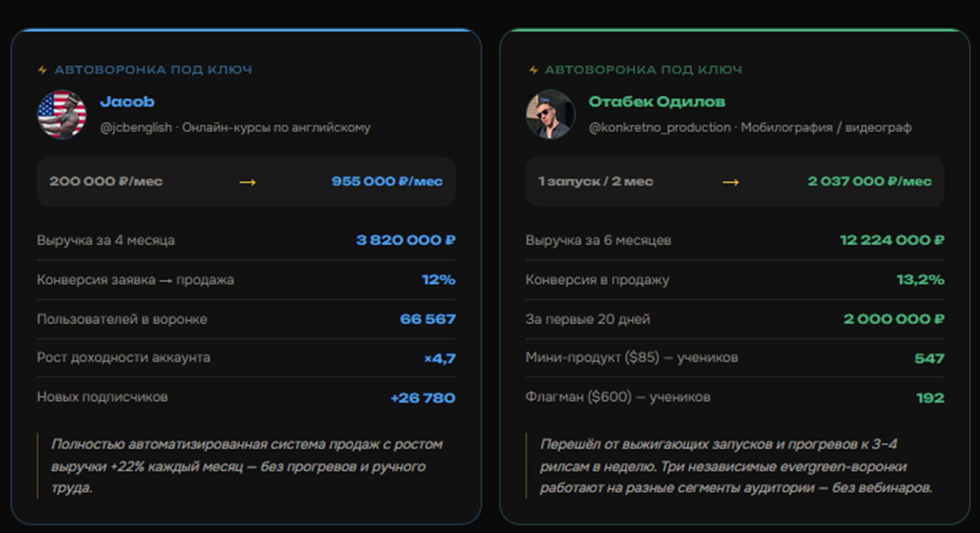Click the 955 000 ₽/мес value
This screenshot has width=980, height=533.
click(x=387, y=182)
